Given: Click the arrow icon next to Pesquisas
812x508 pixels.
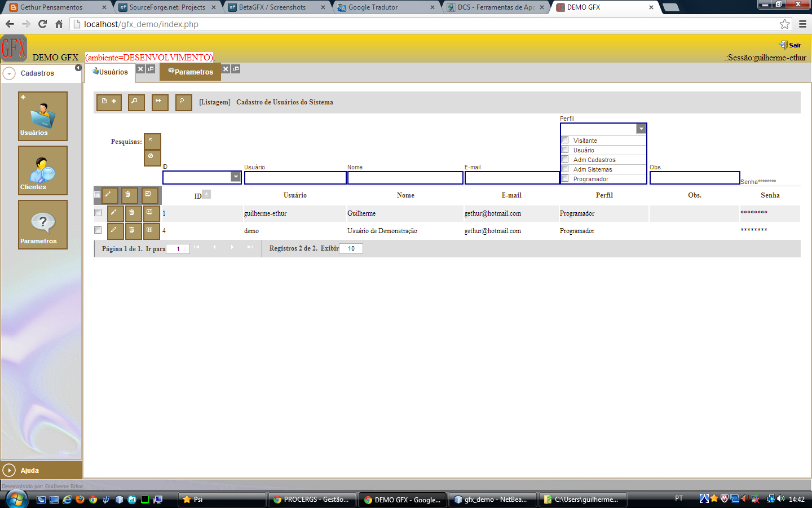Looking at the screenshot, I should 151,141.
